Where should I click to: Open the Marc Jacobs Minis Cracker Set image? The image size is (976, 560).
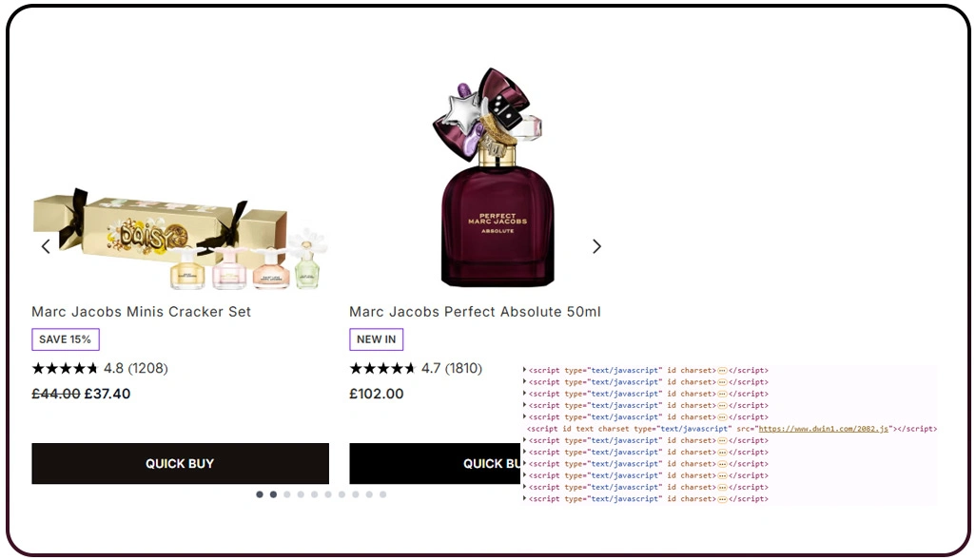180,239
